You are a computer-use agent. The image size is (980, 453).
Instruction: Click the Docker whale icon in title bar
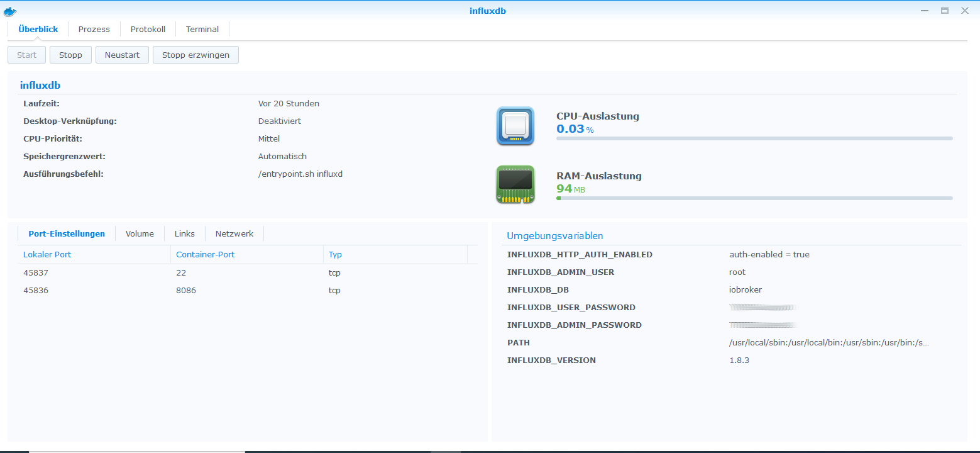[10, 11]
